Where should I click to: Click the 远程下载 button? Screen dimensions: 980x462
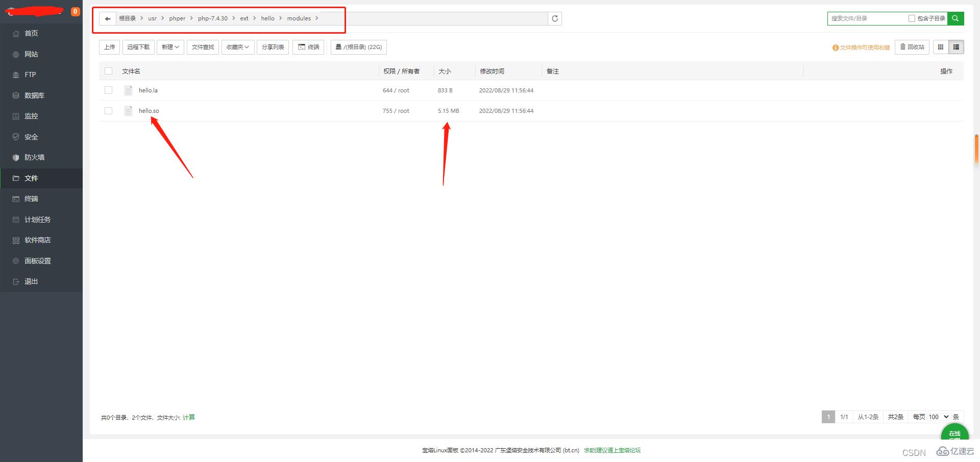coord(138,47)
